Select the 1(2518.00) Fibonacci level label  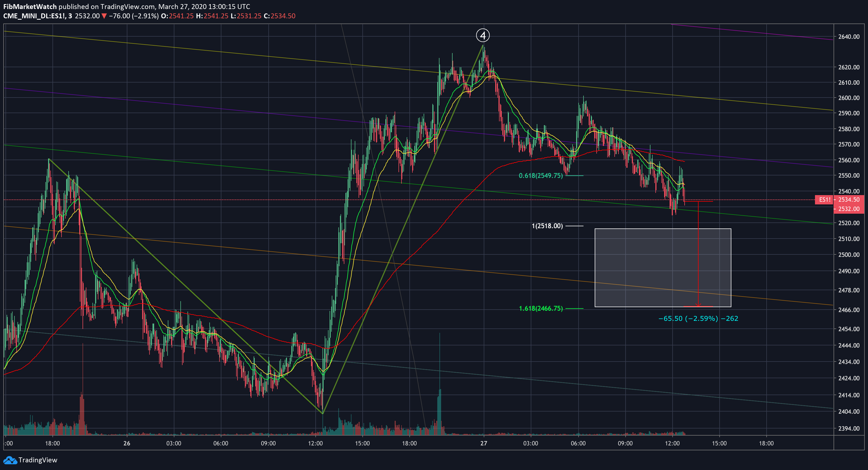547,226
